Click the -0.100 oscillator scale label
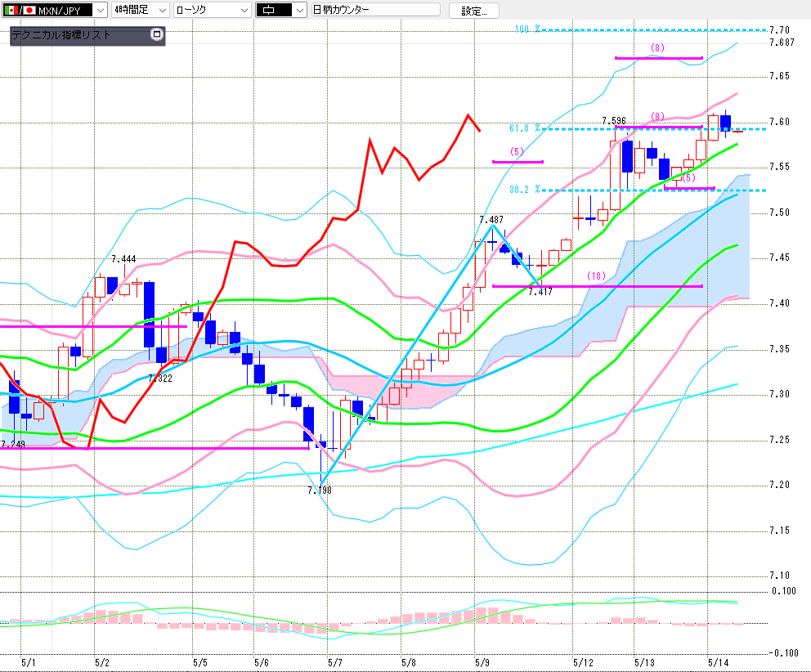The width and height of the screenshot is (811, 672). tap(783, 653)
